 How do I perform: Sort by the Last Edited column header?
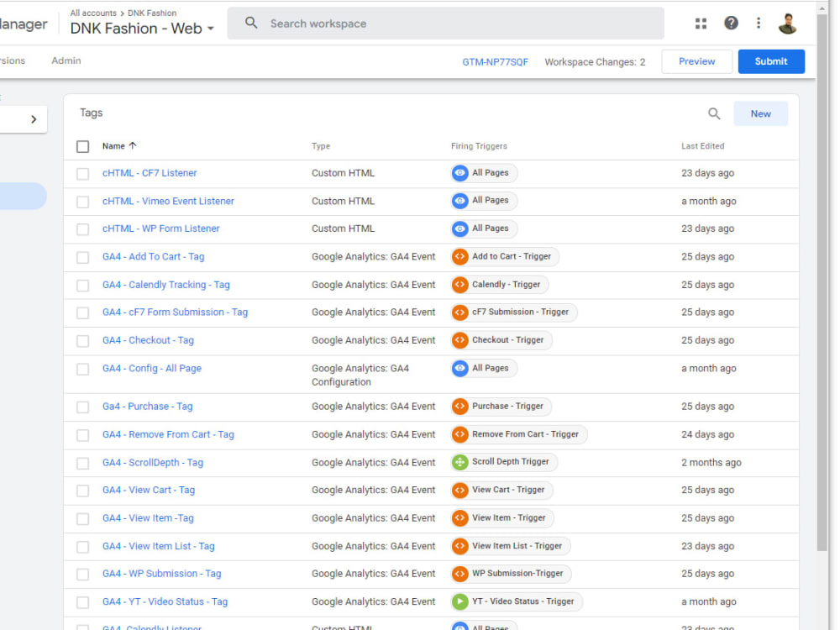[702, 145]
